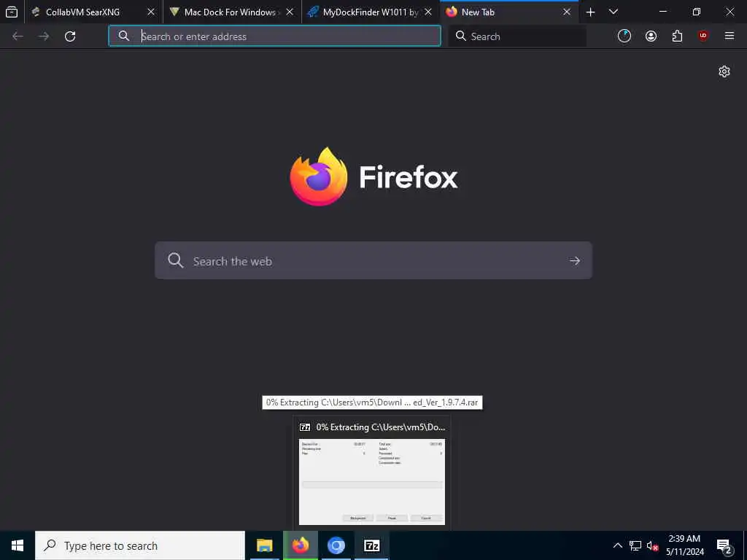Screen dimensions: 747x560
Task: Click the magnifier icon in the address bar
Action: pyautogui.click(x=124, y=36)
